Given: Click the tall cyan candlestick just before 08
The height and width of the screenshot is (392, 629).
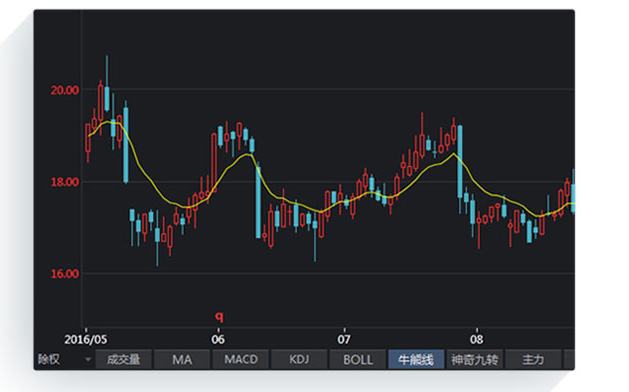Looking at the screenshot, I should pos(460,161).
